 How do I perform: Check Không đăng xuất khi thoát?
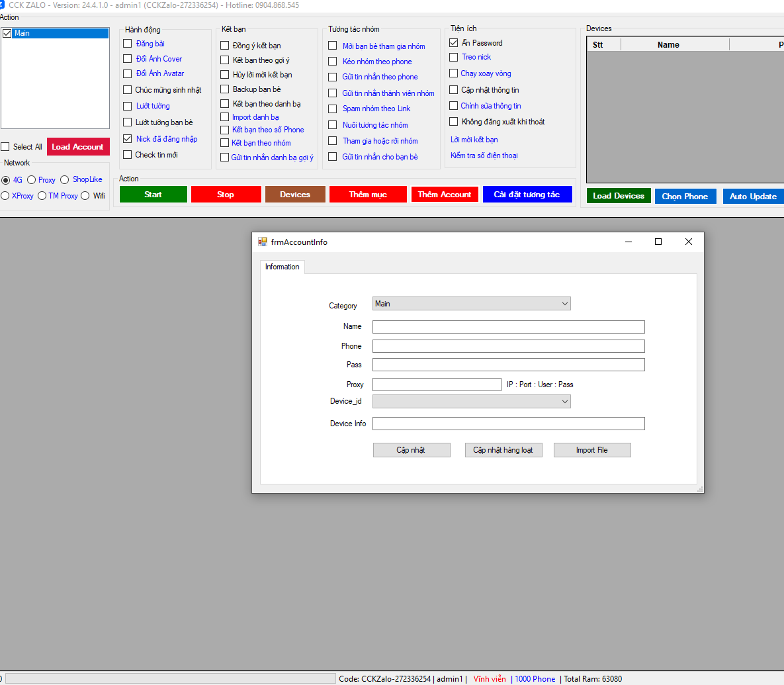pyautogui.click(x=453, y=122)
